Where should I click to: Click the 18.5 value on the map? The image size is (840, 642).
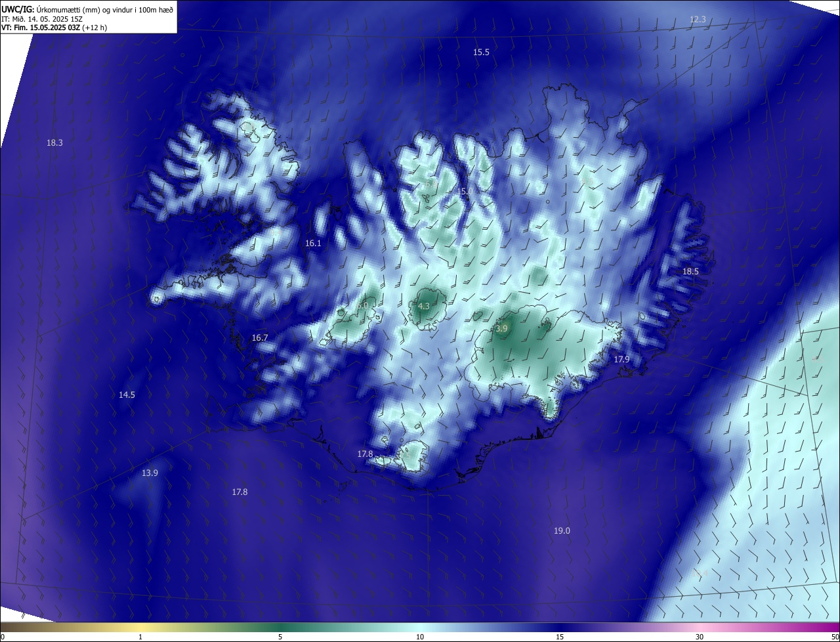pyautogui.click(x=690, y=271)
